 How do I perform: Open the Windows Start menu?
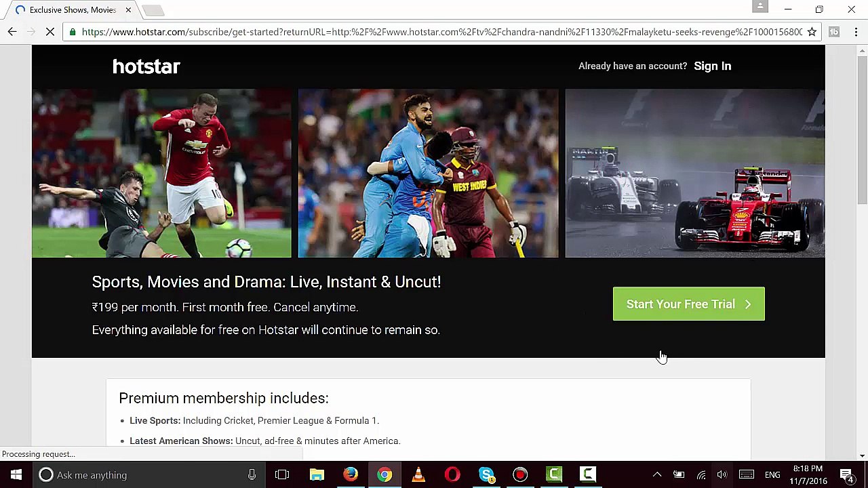tap(16, 475)
